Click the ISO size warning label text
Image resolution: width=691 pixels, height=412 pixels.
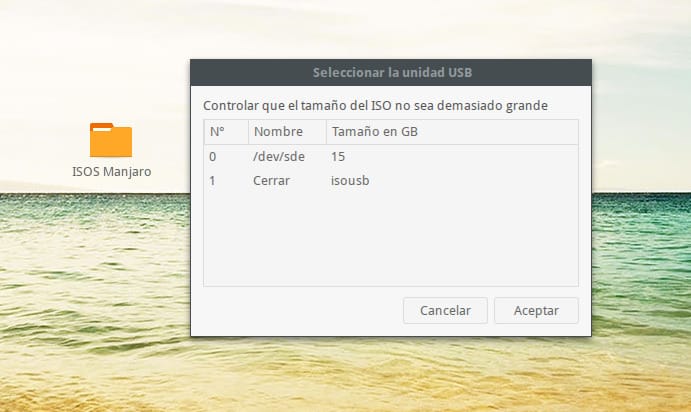[x=375, y=106]
